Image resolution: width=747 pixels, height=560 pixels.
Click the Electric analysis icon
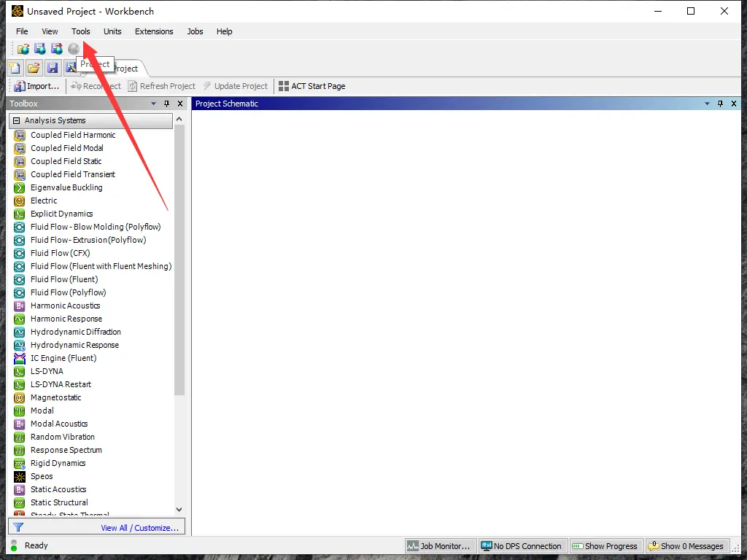pyautogui.click(x=20, y=201)
